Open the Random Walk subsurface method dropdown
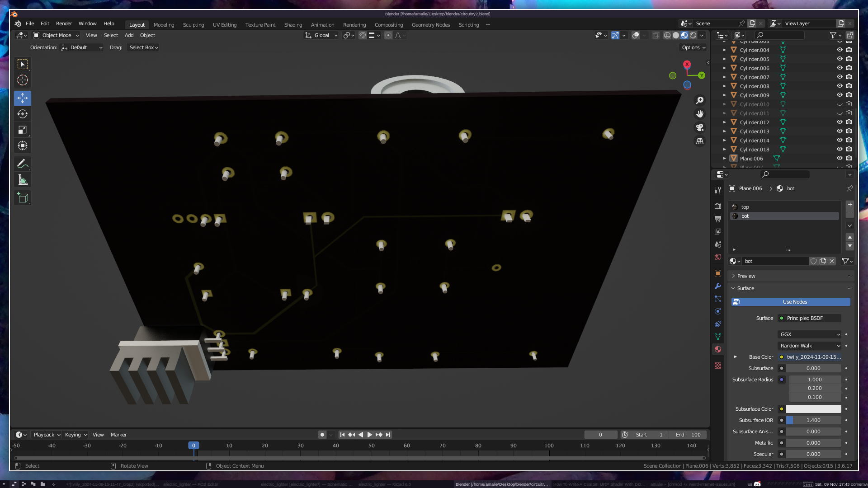Viewport: 868px width, 488px height. coord(809,346)
